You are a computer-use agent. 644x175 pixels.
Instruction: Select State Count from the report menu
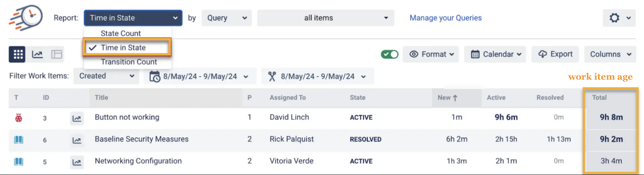click(121, 33)
